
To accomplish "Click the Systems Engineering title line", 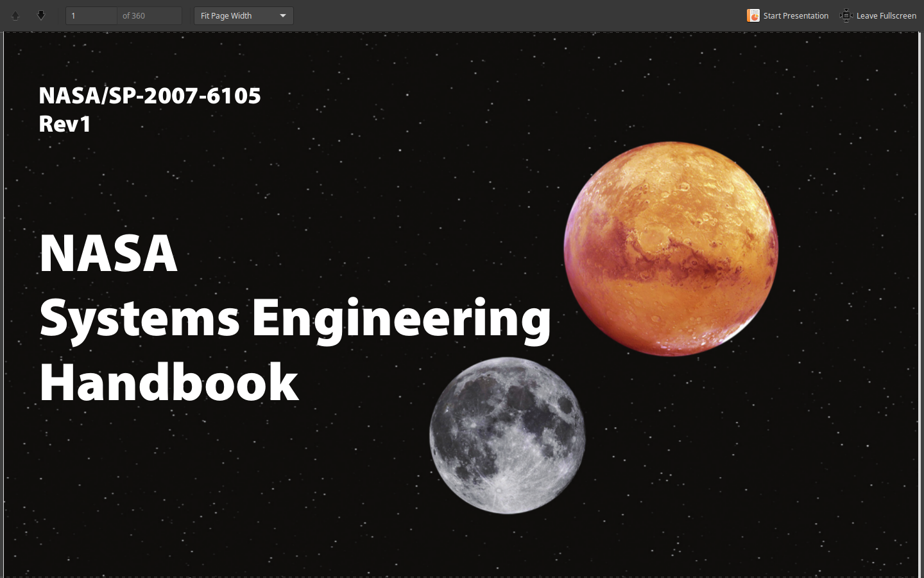I will tap(295, 319).
